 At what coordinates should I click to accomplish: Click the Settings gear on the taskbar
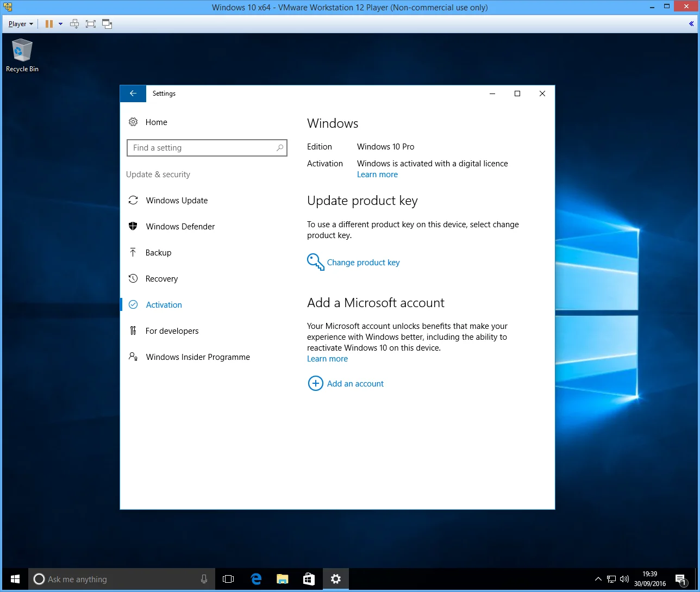click(x=336, y=579)
